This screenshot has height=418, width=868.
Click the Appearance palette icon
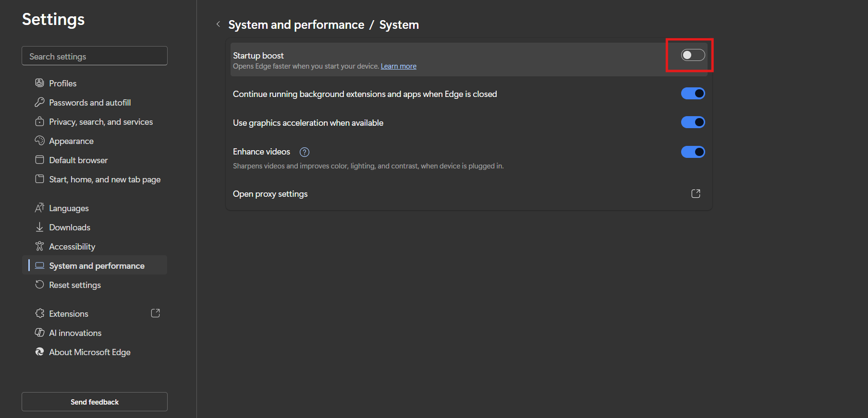[39, 141]
